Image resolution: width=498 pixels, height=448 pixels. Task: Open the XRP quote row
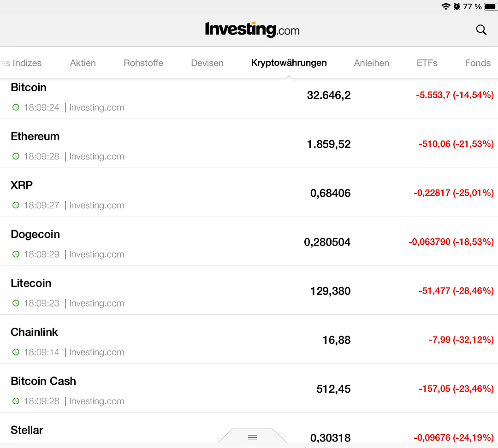point(184,193)
